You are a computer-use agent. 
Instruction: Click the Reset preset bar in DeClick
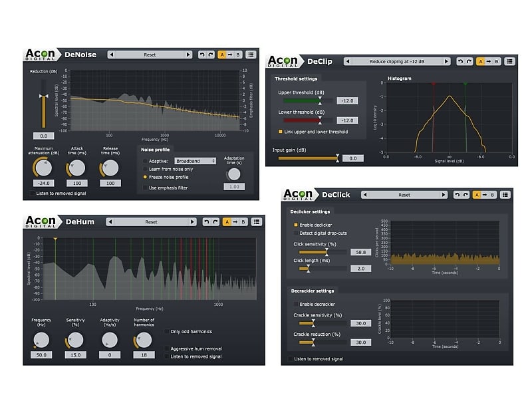pos(406,196)
